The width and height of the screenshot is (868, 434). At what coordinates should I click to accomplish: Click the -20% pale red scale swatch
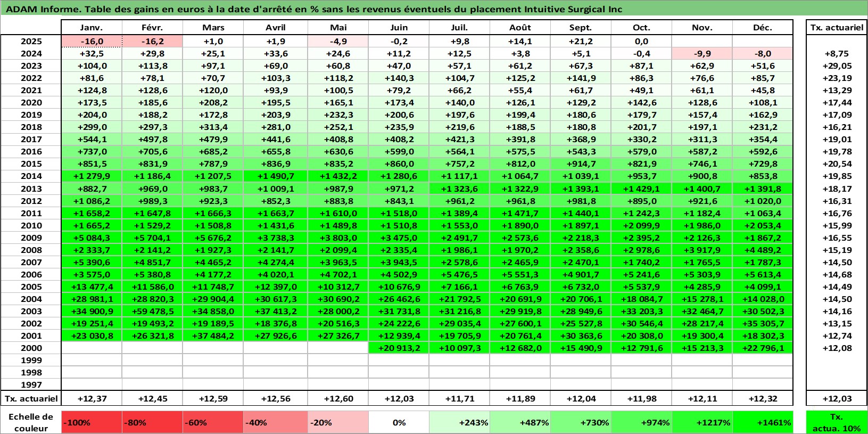(338, 422)
